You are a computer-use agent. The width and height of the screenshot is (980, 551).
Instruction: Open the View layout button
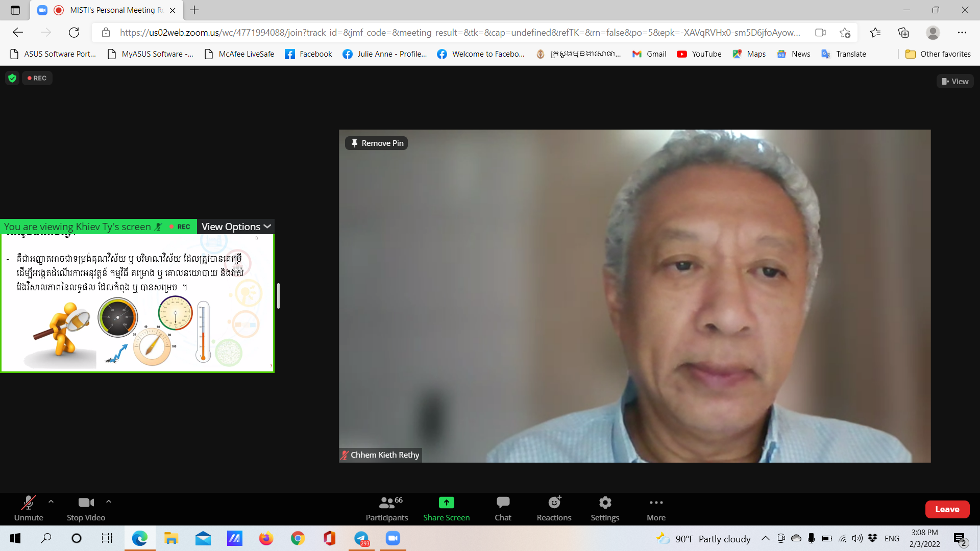(955, 82)
